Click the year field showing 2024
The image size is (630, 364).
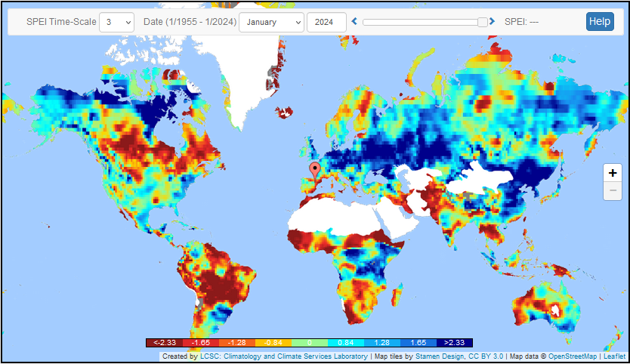point(326,22)
